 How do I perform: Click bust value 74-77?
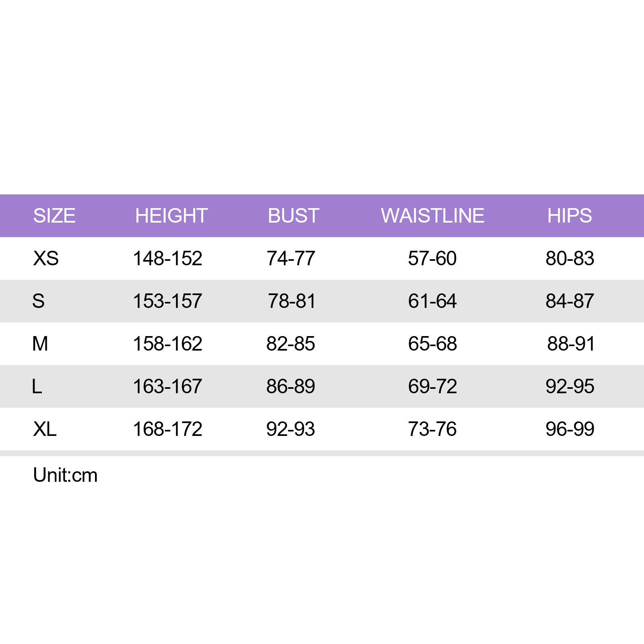pyautogui.click(x=291, y=258)
